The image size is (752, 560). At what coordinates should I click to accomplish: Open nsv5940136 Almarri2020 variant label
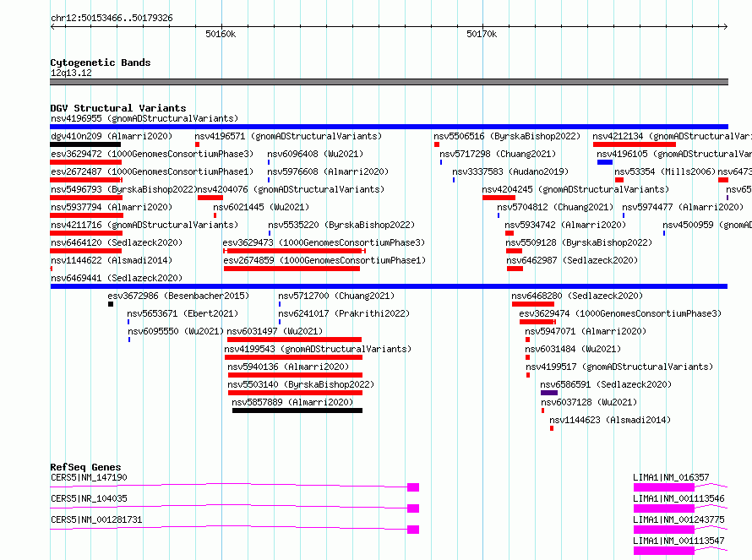click(x=288, y=367)
